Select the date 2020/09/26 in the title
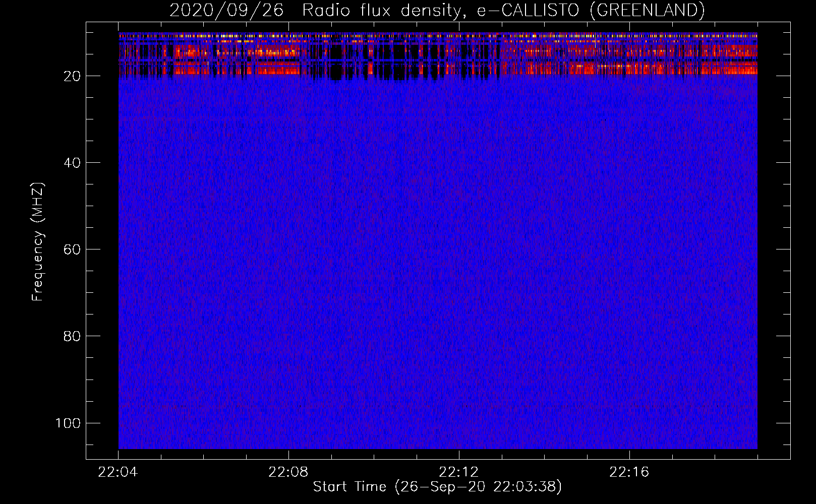 point(227,10)
